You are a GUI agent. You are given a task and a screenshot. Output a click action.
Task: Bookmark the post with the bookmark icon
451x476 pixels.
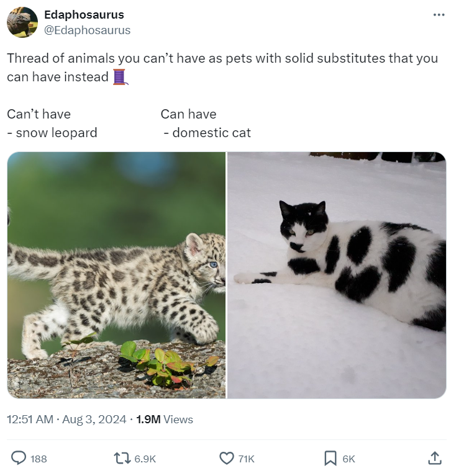[x=330, y=458]
